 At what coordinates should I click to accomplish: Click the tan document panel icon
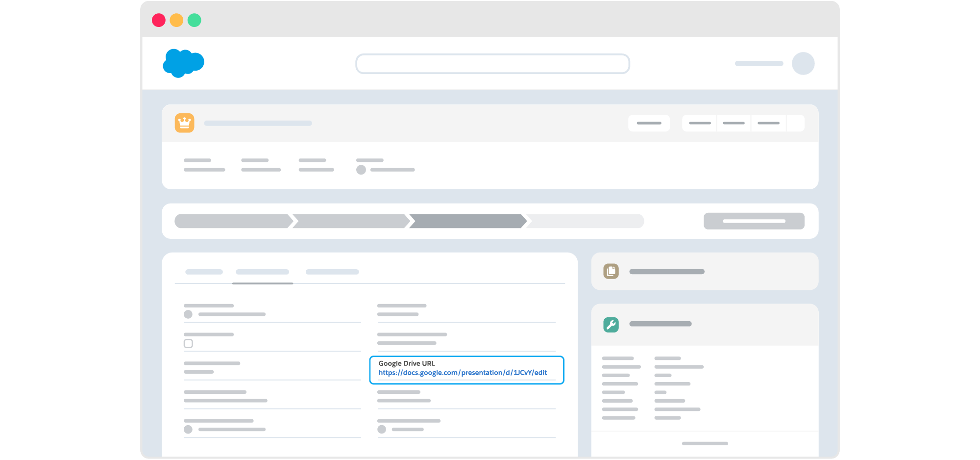point(611,271)
